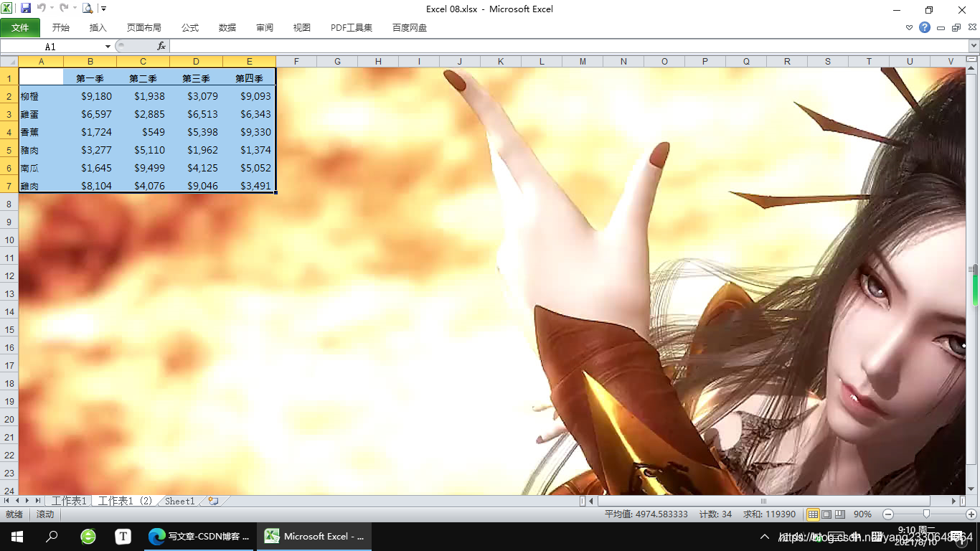Click the cell showing $9,180
The width and height of the screenshot is (980, 551).
pos(90,96)
